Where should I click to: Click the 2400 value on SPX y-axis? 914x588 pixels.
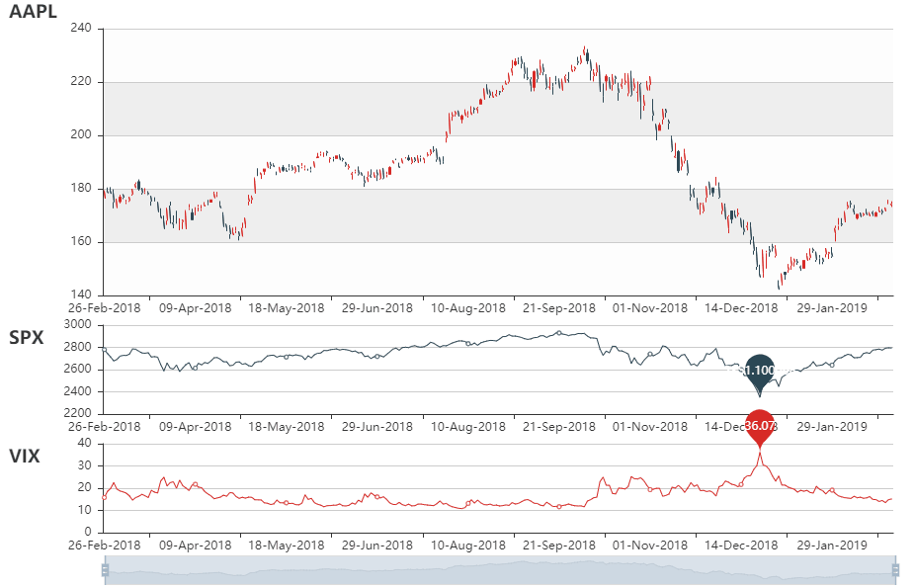[x=77, y=391]
